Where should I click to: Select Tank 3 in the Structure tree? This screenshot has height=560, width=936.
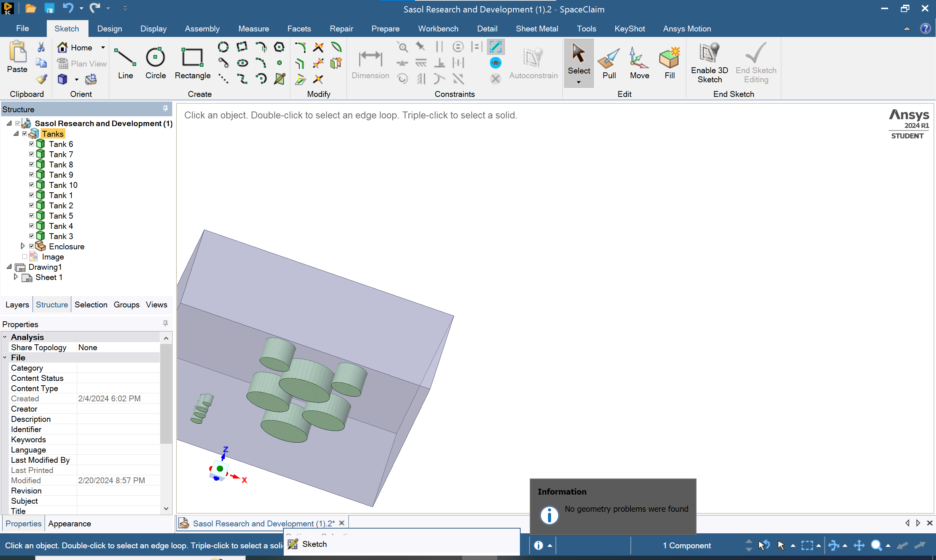[61, 236]
